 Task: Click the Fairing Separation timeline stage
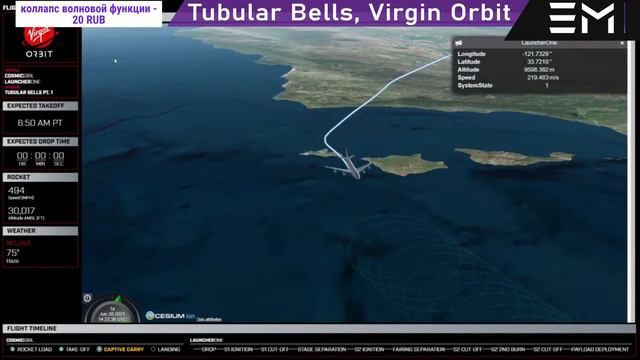[418, 349]
